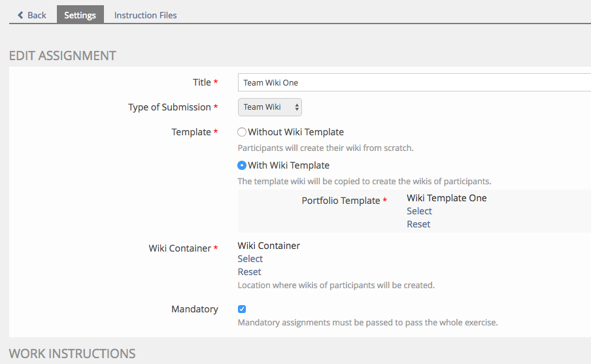The image size is (591, 364).
Task: Open the Instruction Files tab
Action: pos(145,15)
